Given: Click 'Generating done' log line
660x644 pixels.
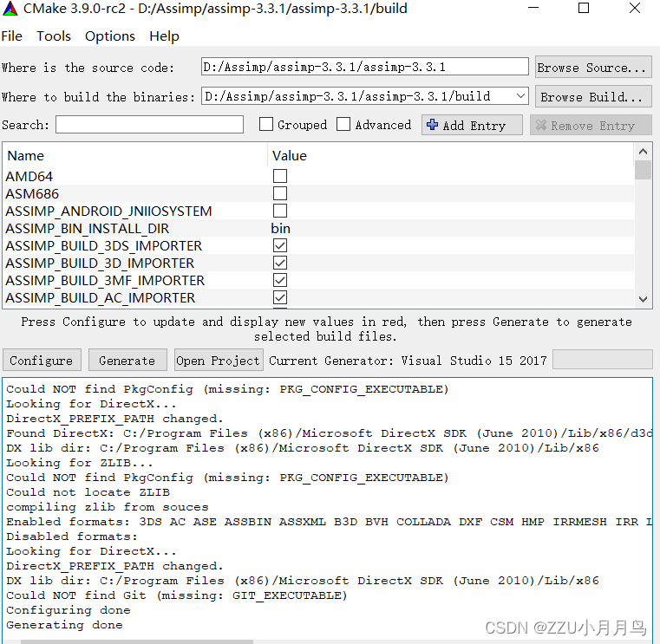Looking at the screenshot, I should [64, 625].
